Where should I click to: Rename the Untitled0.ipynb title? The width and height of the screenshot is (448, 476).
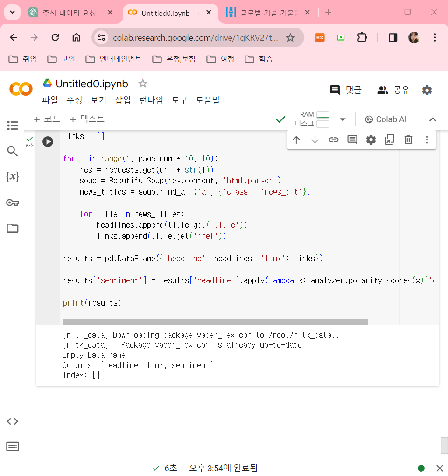pyautogui.click(x=91, y=84)
